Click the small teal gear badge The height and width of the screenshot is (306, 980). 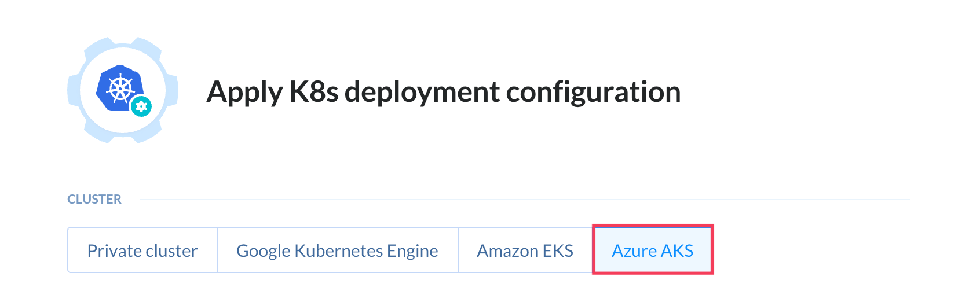[141, 106]
